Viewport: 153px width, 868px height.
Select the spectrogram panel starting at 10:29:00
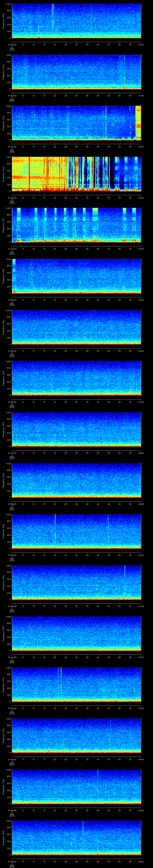pyautogui.click(x=76, y=21)
